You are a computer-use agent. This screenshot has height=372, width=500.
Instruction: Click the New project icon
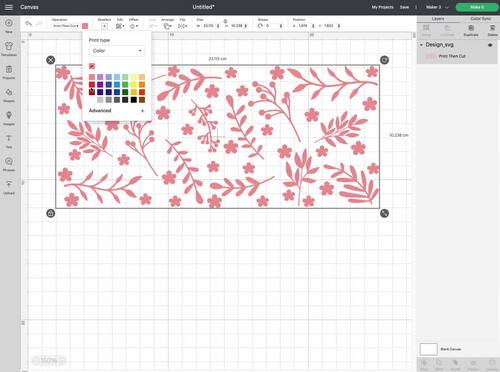tap(9, 23)
